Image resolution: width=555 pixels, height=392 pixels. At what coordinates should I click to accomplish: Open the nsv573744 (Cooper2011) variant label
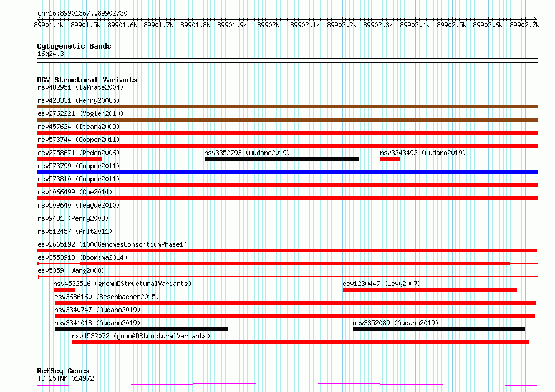point(79,140)
